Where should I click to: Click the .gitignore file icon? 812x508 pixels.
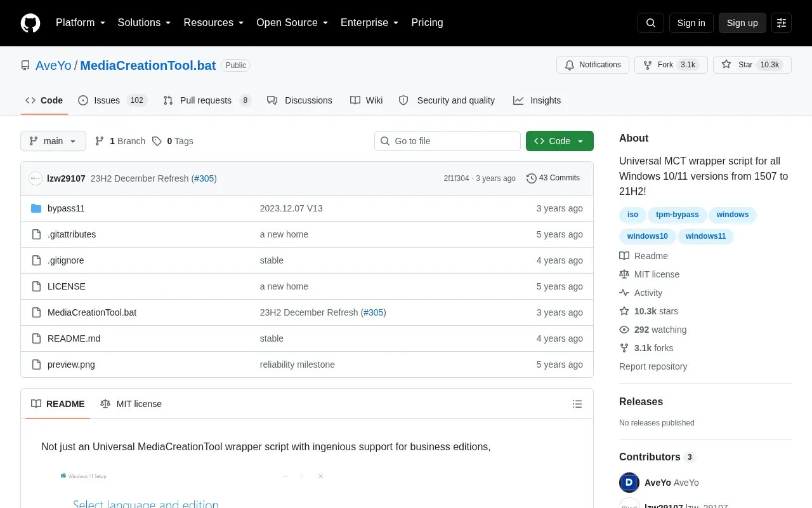[x=36, y=260]
